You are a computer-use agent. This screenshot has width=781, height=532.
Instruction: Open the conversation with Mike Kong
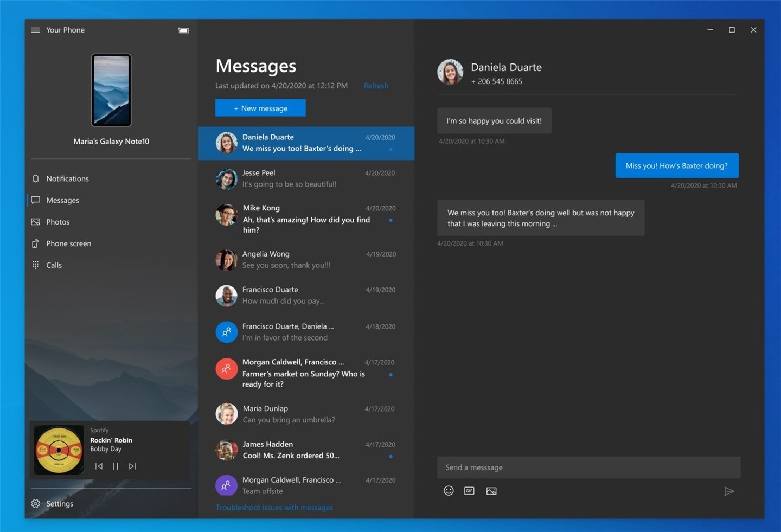(x=306, y=219)
